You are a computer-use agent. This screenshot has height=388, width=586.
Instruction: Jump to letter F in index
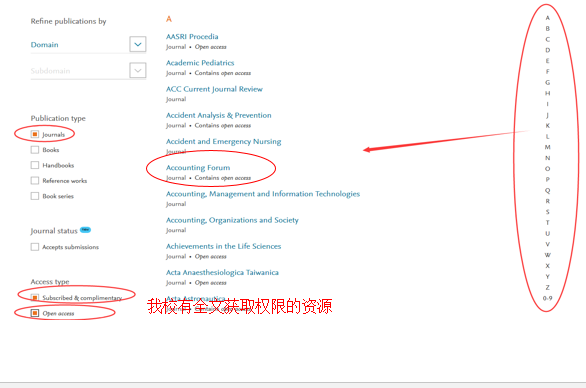point(548,71)
